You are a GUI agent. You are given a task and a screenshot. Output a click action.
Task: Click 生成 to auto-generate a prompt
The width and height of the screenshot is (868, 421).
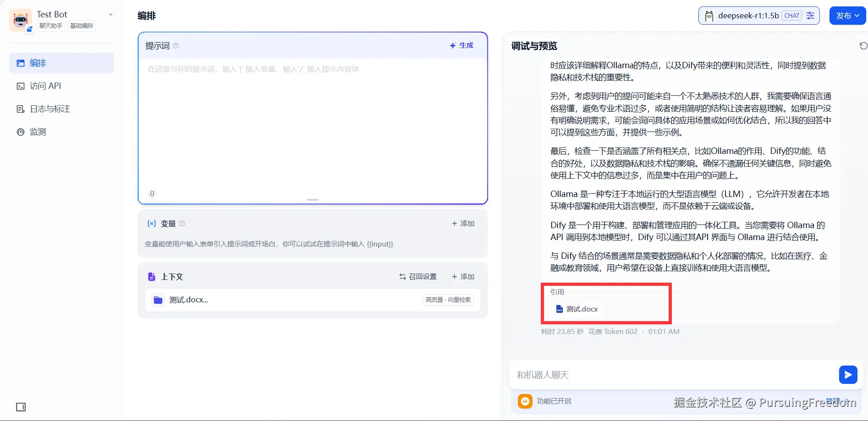461,45
